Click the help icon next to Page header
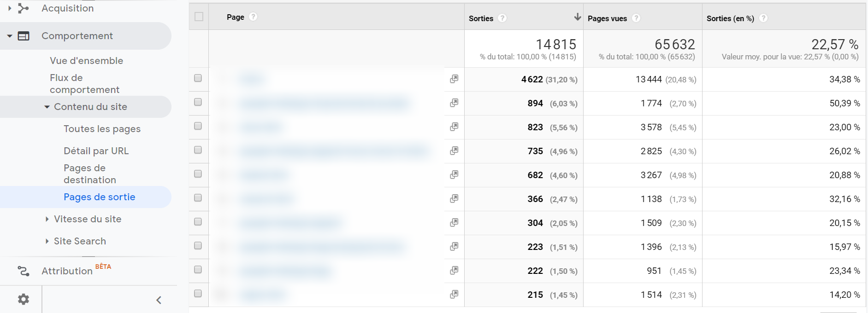The width and height of the screenshot is (868, 313). (253, 17)
